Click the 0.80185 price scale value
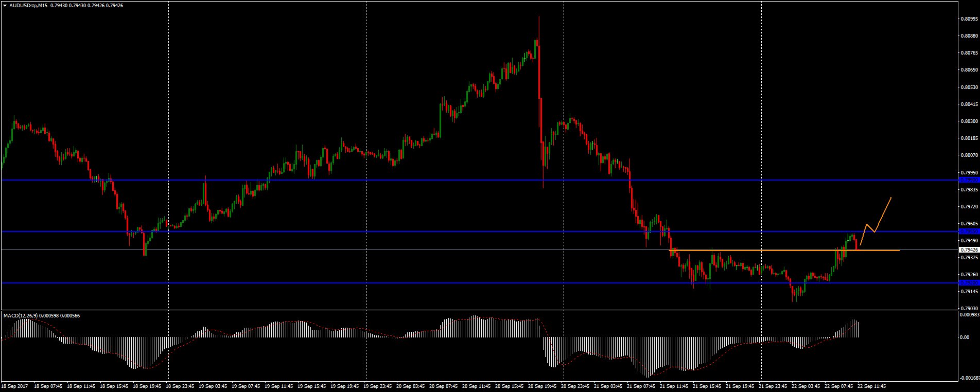Viewport: 980px width, 392px height. click(969, 138)
